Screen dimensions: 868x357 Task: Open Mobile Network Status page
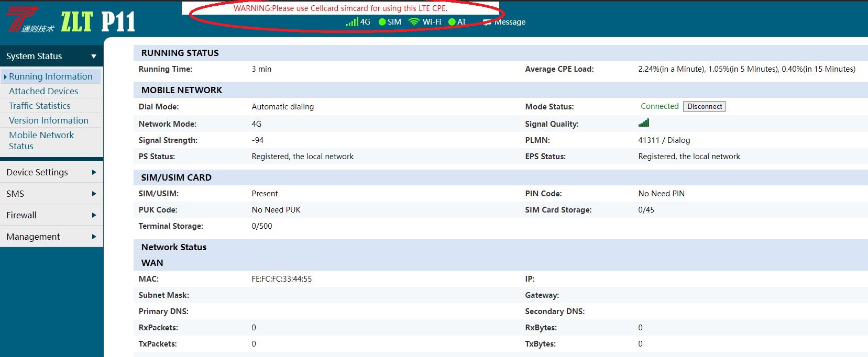(41, 140)
